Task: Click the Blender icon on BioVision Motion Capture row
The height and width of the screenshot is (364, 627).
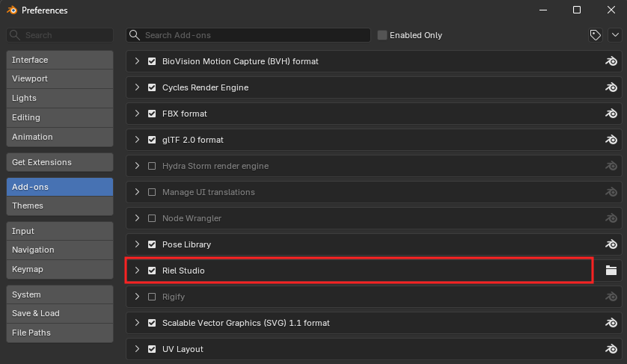Action: tap(611, 61)
